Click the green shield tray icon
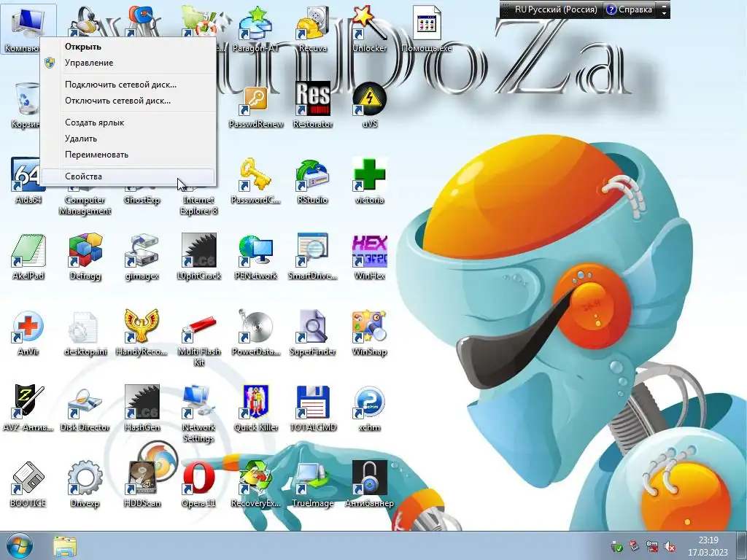 point(617,547)
